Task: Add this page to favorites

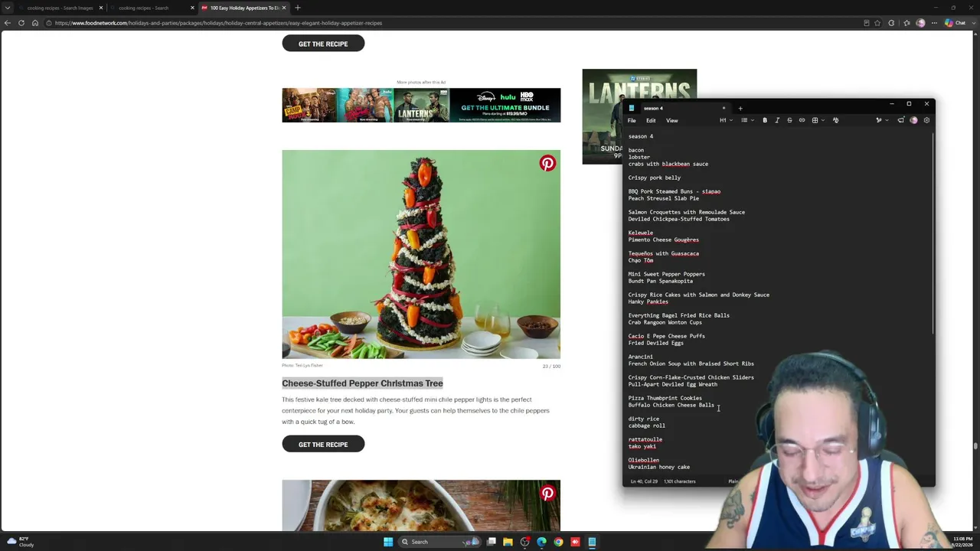Action: point(877,23)
